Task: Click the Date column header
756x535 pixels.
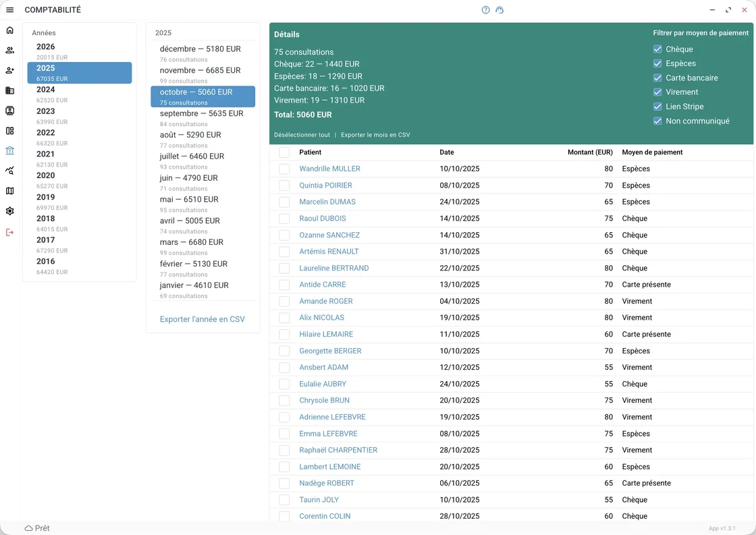Action: [446, 152]
